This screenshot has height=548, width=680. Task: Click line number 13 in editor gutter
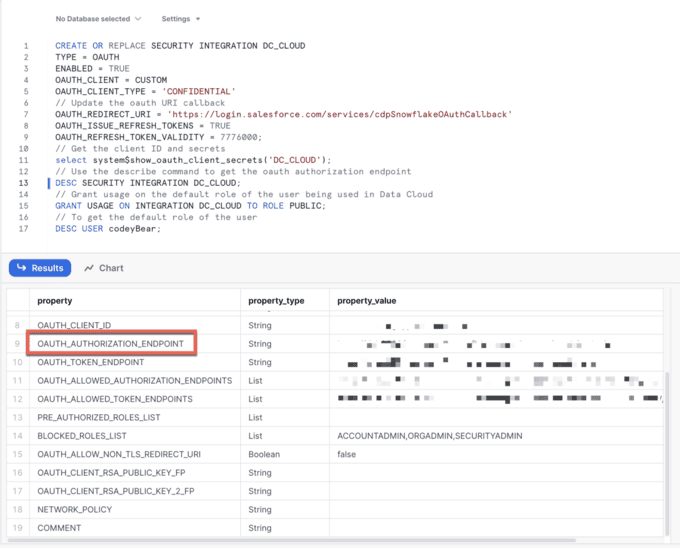23,183
